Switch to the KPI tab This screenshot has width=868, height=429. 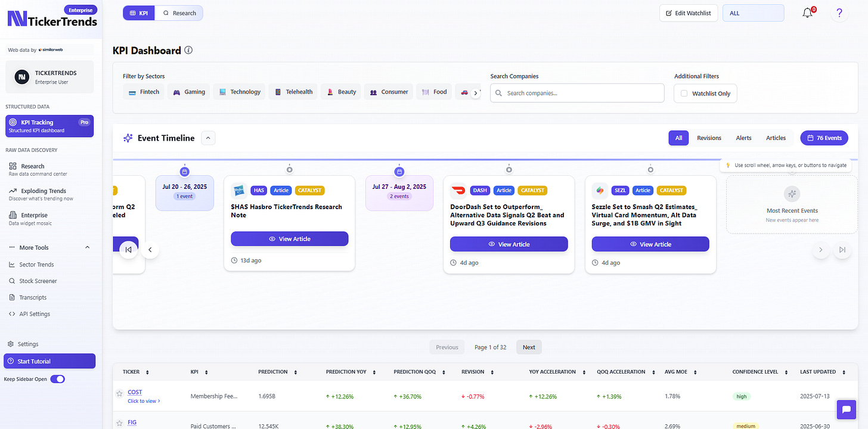tap(139, 13)
